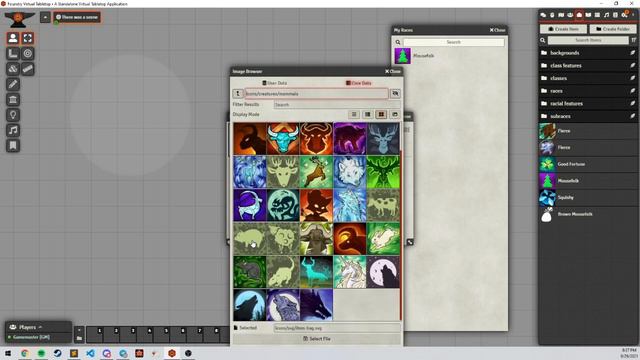Collapse the scene navigation bar
Image resolution: width=640 pixels, height=360 pixels.
click(x=45, y=17)
